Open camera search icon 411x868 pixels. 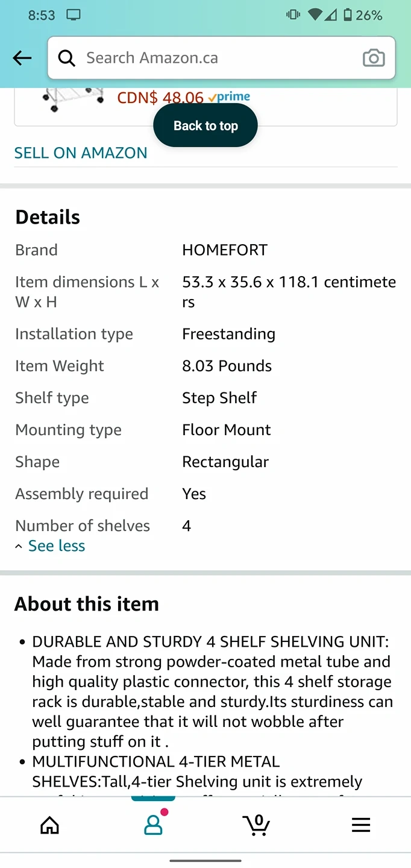tap(374, 58)
